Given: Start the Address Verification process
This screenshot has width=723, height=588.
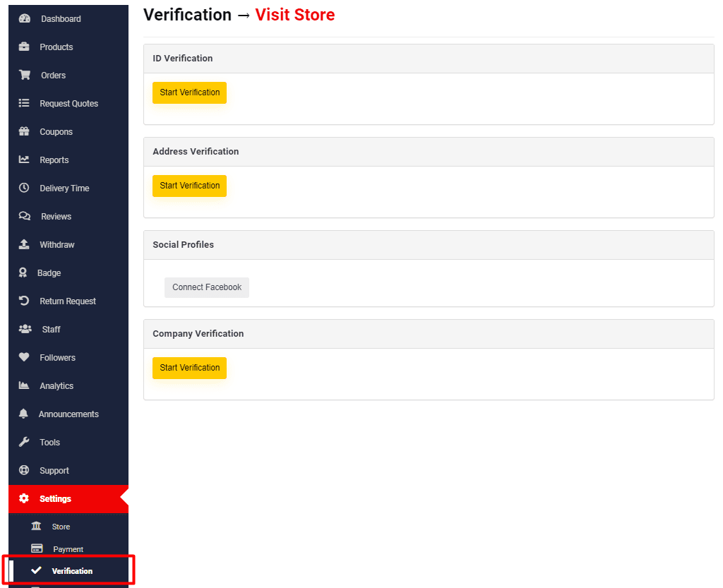Looking at the screenshot, I should 189,186.
